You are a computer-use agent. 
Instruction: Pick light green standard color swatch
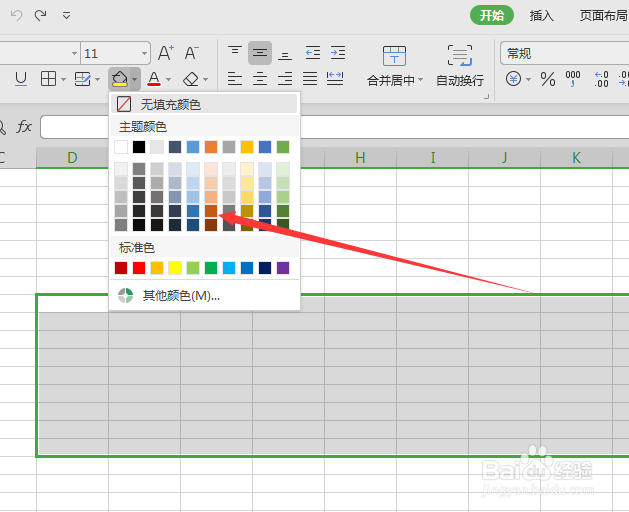pyautogui.click(x=193, y=268)
